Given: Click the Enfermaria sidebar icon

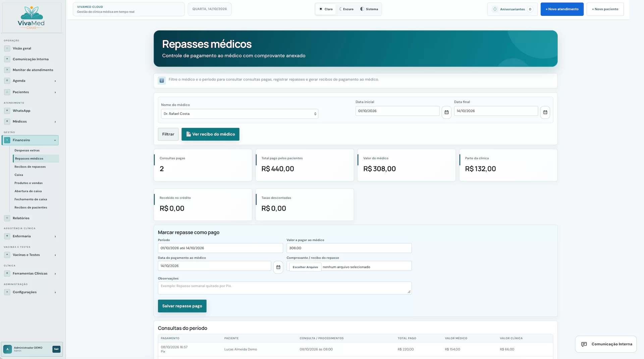Looking at the screenshot, I should [x=7, y=236].
